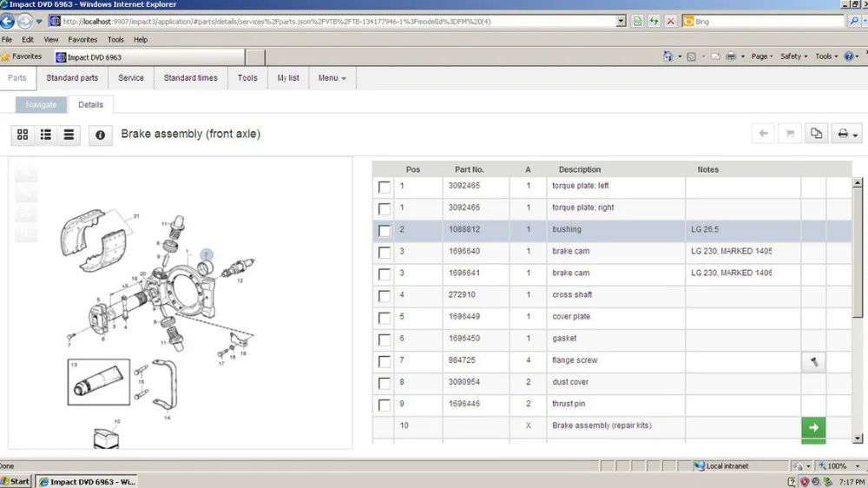
Task: Check box for brake cam 1696641
Action: [x=385, y=274]
